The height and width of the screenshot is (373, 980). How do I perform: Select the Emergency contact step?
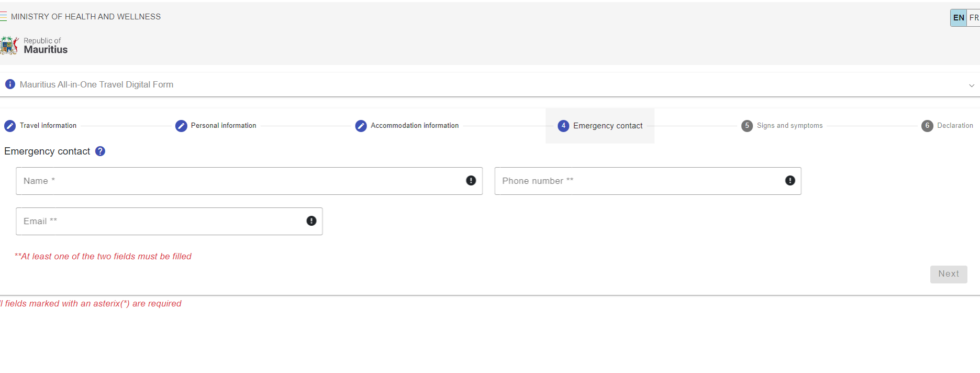point(600,126)
